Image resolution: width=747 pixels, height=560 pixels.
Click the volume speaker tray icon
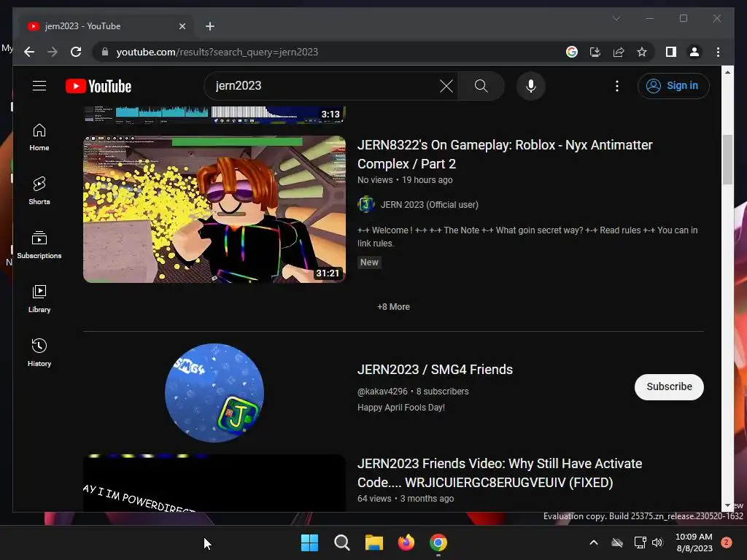tap(658, 542)
